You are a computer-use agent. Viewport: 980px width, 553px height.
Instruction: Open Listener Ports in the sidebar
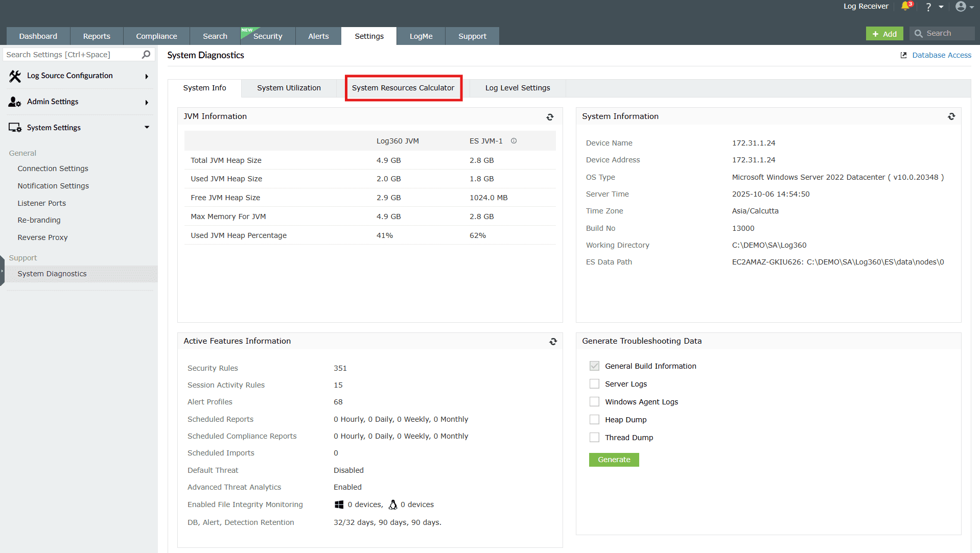42,203
